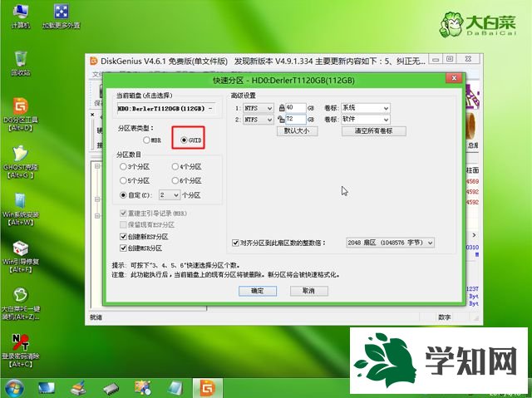This screenshot has width=532, height=398.
Task: Open partition 1 file system dropdown
Action: pos(259,108)
